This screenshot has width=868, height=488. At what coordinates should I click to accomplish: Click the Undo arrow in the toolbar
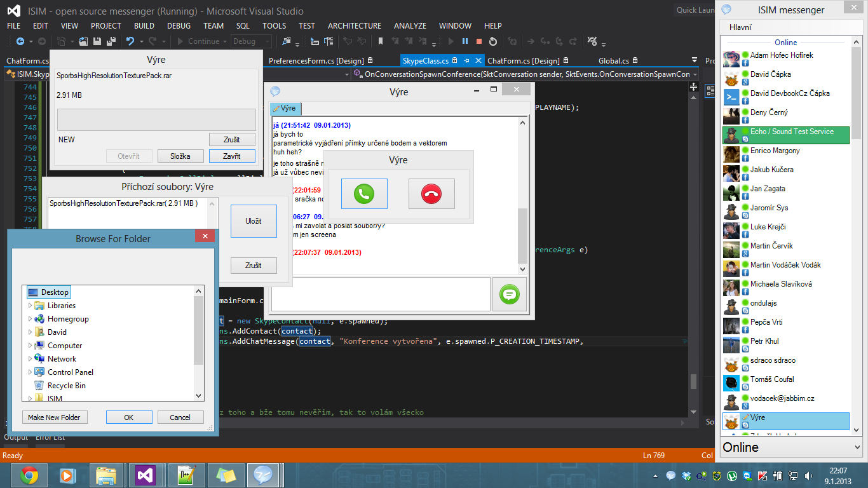coord(130,41)
